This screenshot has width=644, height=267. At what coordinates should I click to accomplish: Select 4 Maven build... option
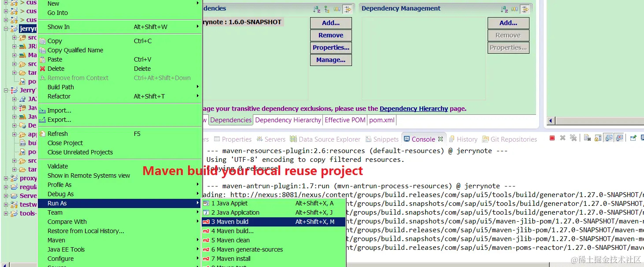pyautogui.click(x=274, y=231)
